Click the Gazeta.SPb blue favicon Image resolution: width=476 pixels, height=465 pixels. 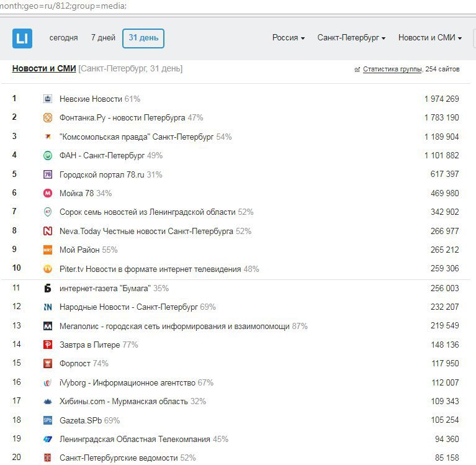48,420
